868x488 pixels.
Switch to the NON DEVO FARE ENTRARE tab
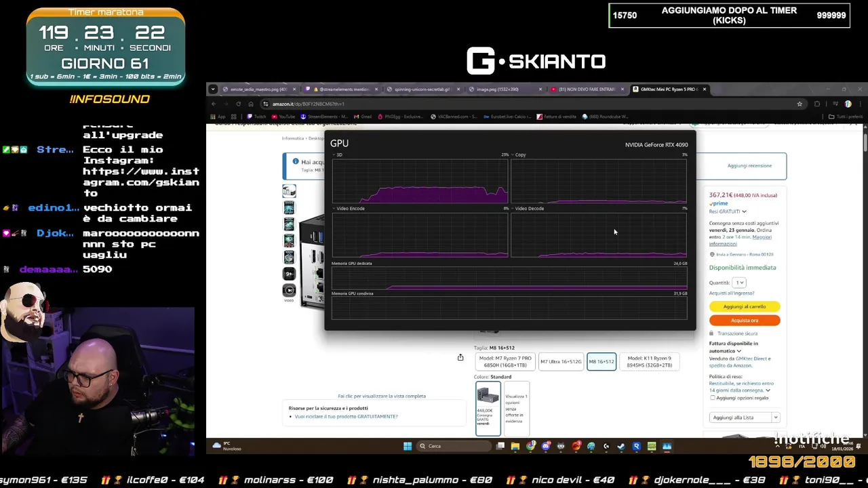(587, 89)
